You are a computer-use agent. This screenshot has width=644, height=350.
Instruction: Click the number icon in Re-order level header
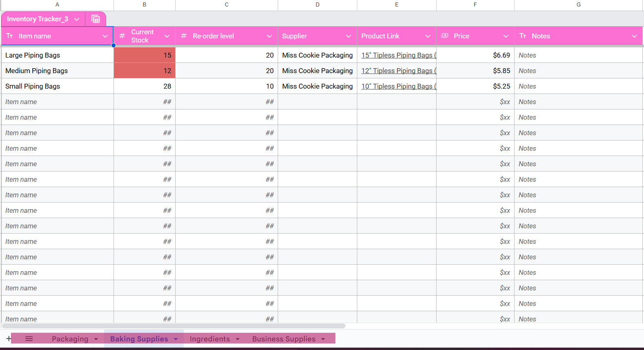pyautogui.click(x=184, y=36)
